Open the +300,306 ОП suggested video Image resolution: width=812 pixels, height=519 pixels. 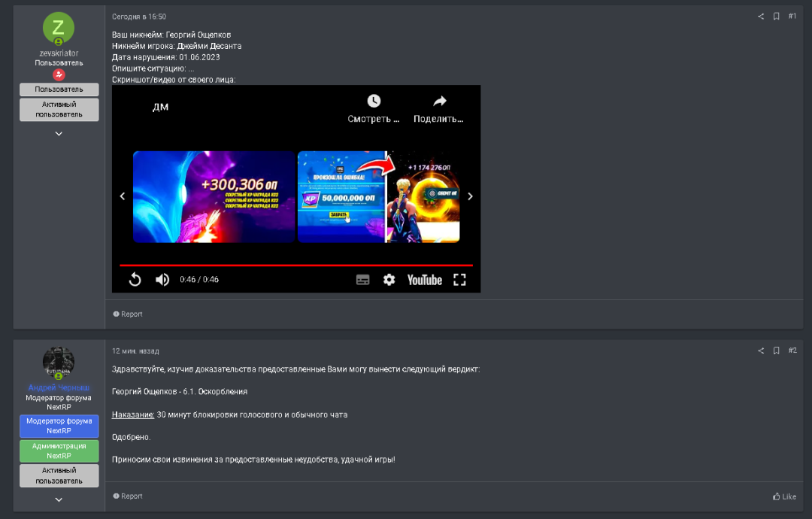tap(214, 197)
